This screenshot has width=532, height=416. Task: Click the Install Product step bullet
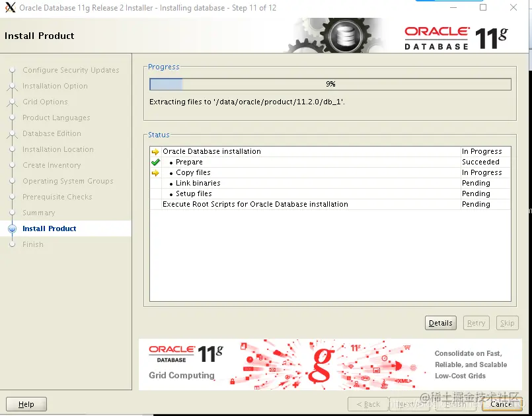[12, 229]
